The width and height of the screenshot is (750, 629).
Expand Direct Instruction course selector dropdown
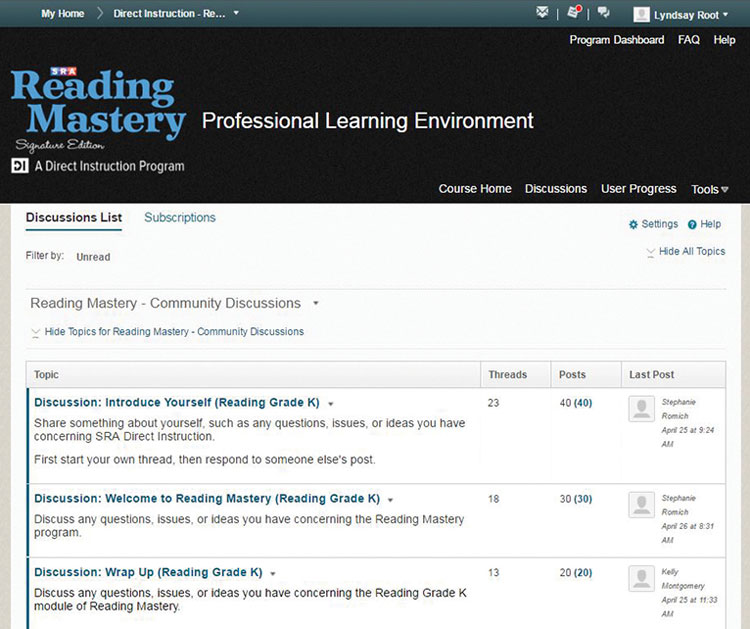coord(236,14)
